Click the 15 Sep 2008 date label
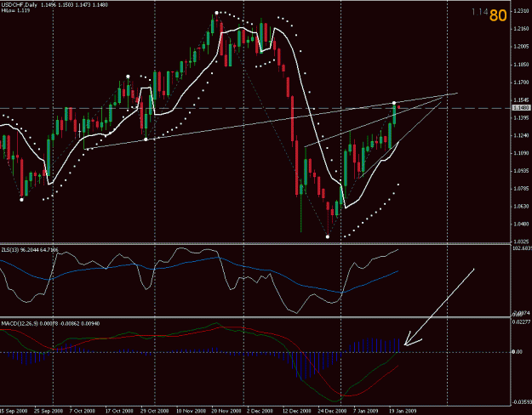 (x=12, y=411)
